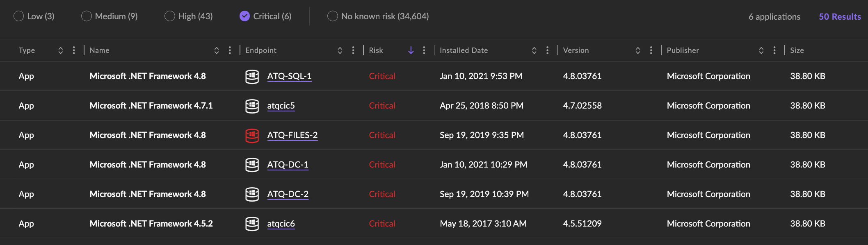Toggle the No known risk filter
This screenshot has height=245, width=868.
tap(333, 16)
